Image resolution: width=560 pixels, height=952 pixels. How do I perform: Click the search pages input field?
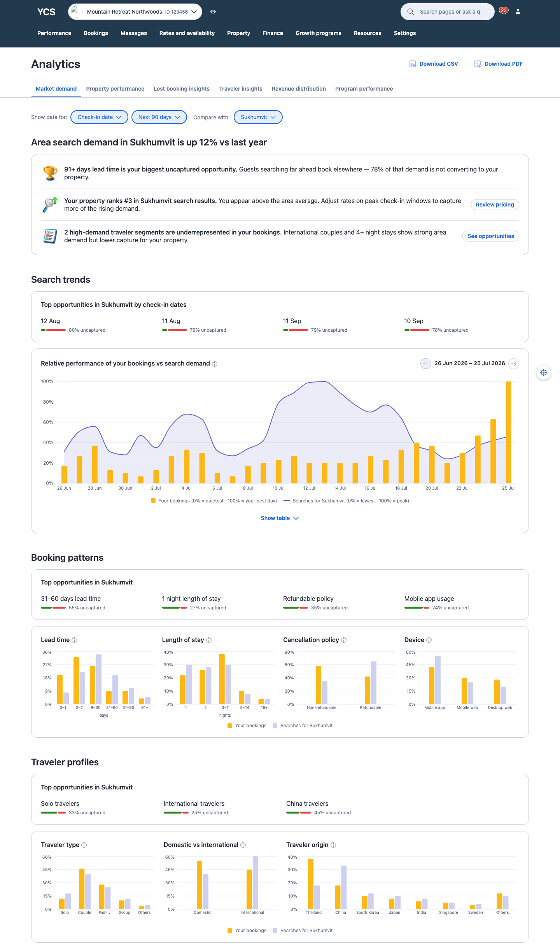[x=448, y=12]
